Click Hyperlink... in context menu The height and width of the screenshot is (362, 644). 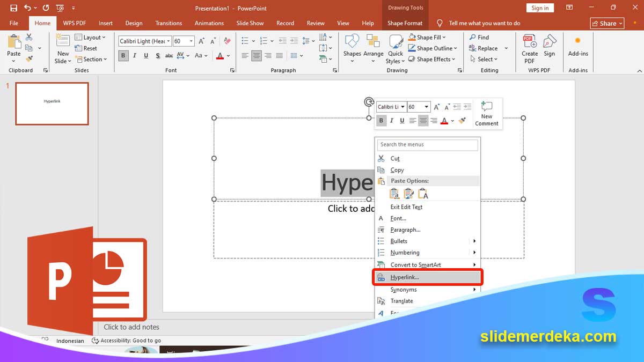(428, 277)
